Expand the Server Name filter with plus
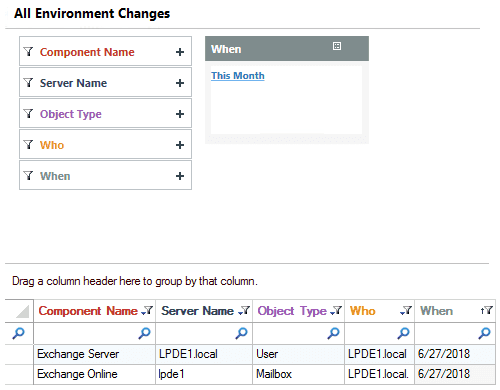This screenshot has height=390, width=500. (x=180, y=83)
